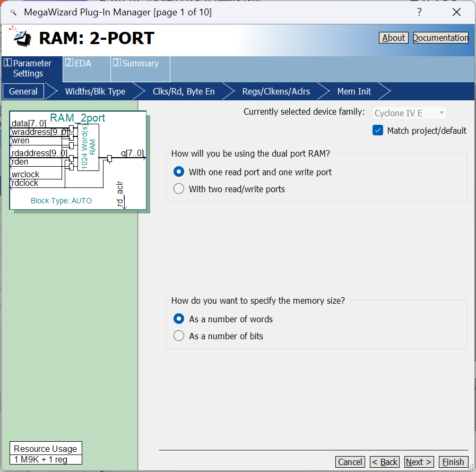Click the RAM chip logo icon
Image resolution: width=476 pixels, height=472 pixels.
20,37
